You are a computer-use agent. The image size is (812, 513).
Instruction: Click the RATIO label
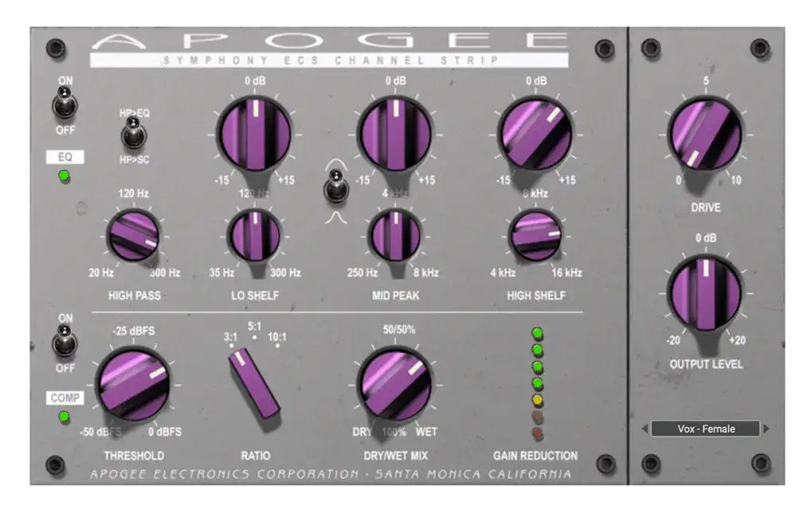point(255,456)
